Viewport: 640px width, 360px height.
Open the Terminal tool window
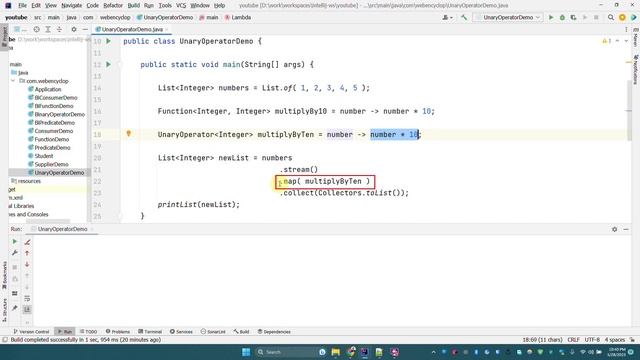tap(150, 331)
